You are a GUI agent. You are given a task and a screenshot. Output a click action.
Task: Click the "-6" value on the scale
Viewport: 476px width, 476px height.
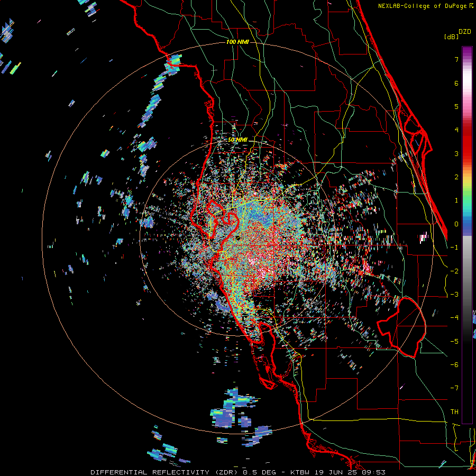pos(454,365)
